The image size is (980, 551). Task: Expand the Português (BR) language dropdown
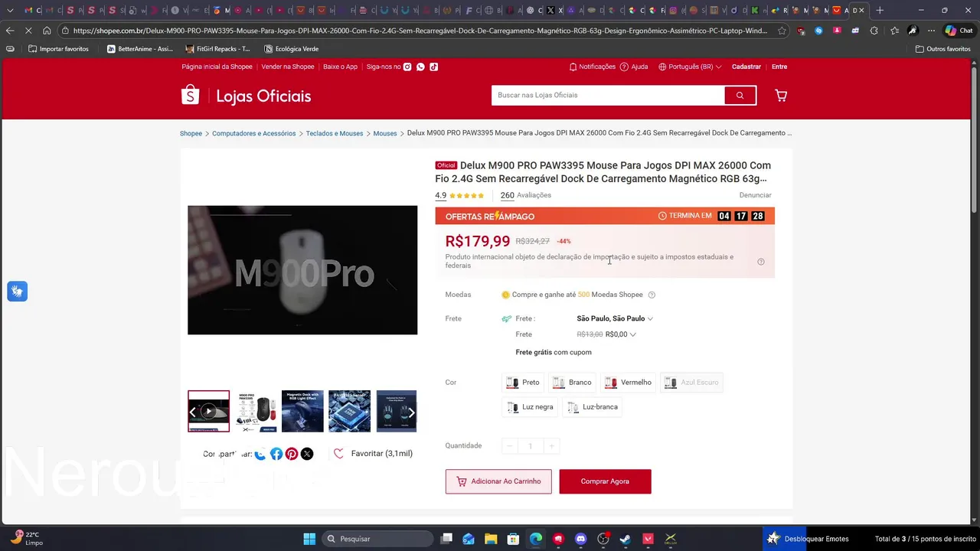690,67
